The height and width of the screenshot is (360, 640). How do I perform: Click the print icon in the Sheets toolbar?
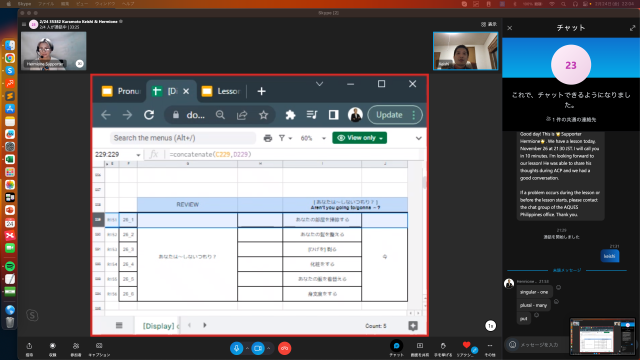pos(268,138)
